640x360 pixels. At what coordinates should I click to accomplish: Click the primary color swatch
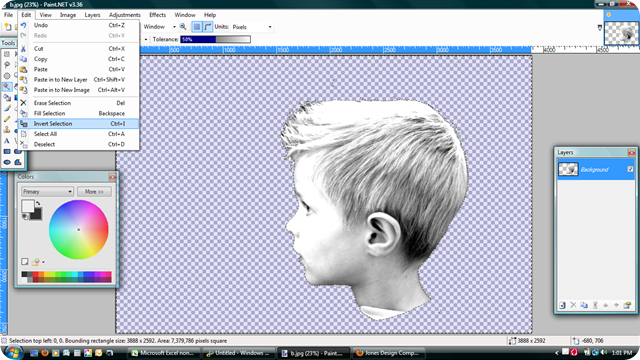coord(28,206)
